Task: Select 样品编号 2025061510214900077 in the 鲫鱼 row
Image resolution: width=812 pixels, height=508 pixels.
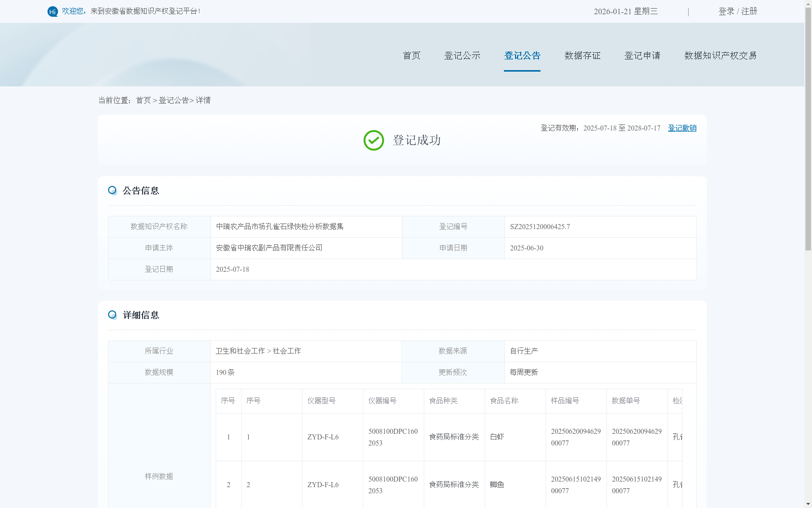Action: pos(576,485)
